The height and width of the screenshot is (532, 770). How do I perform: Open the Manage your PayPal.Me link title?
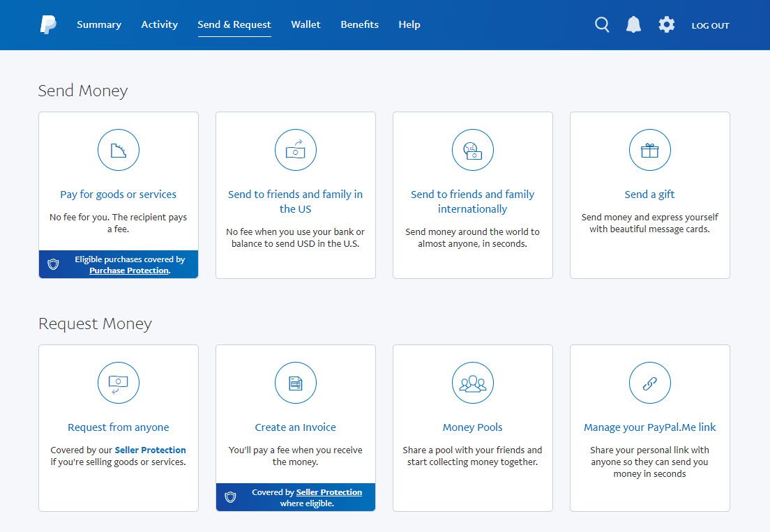tap(650, 427)
